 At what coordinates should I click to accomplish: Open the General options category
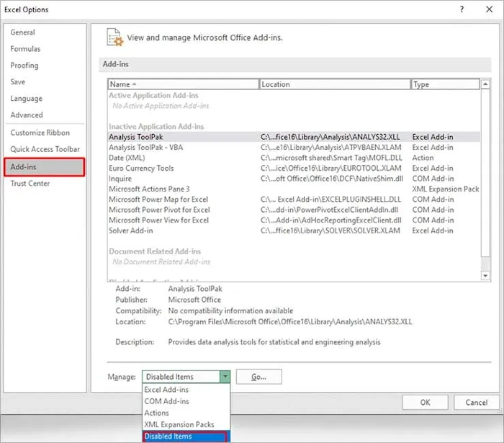click(x=22, y=32)
